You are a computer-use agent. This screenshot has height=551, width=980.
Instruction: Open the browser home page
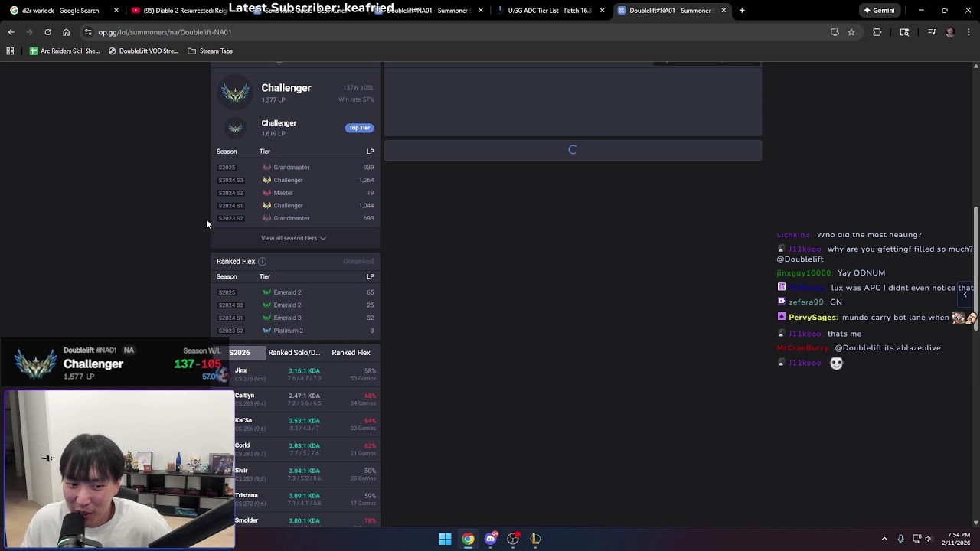pos(66,32)
